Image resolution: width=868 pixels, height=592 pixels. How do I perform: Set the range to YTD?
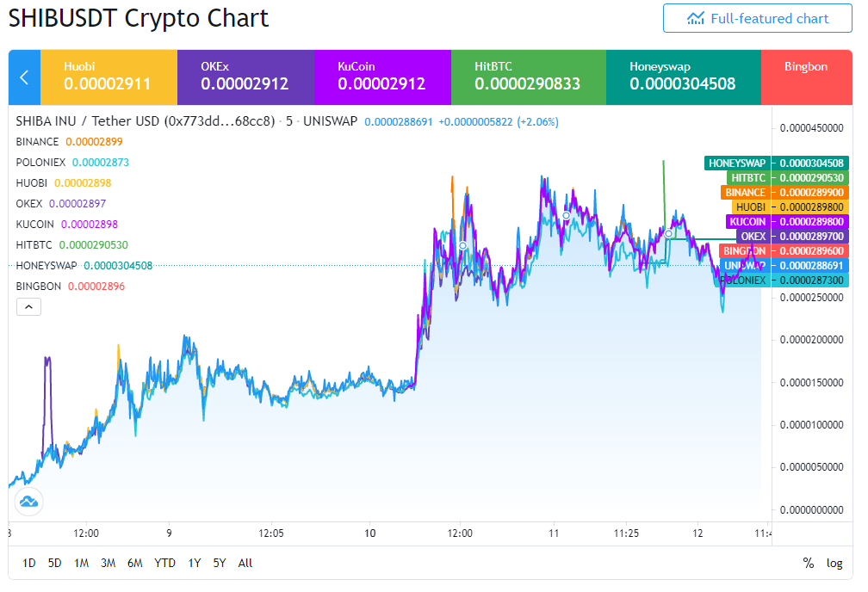click(x=165, y=563)
